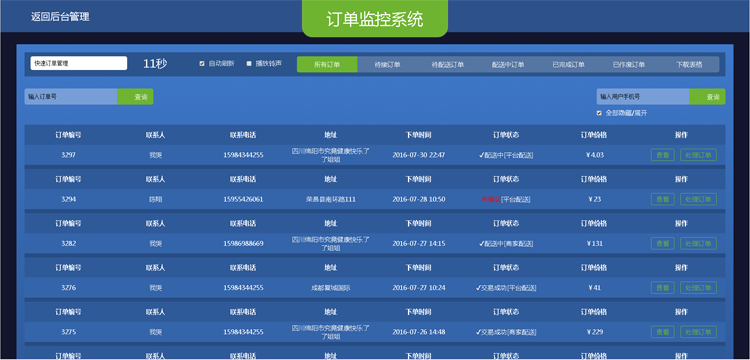Image resolution: width=750 pixels, height=360 pixels.
Task: Click the 下载表格 tab
Action: click(x=689, y=65)
